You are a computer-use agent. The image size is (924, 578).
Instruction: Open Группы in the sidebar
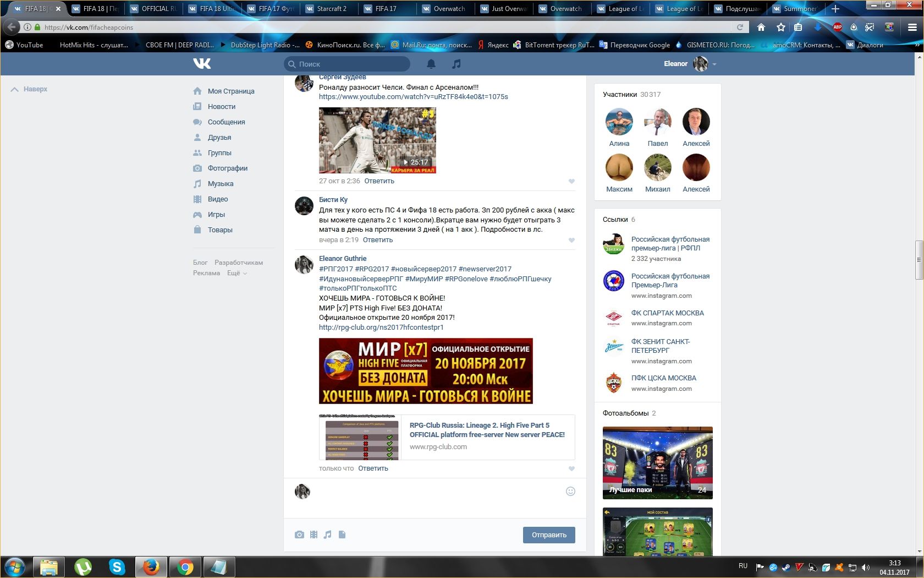coord(219,153)
